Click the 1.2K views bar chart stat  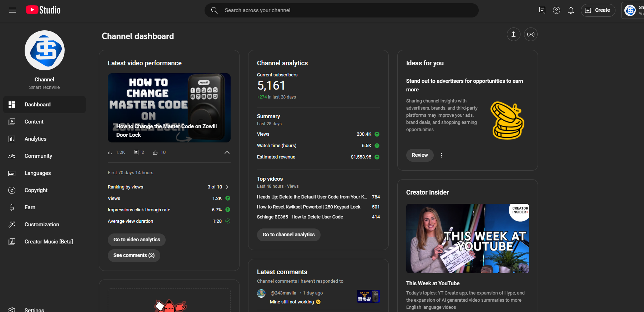tap(116, 152)
